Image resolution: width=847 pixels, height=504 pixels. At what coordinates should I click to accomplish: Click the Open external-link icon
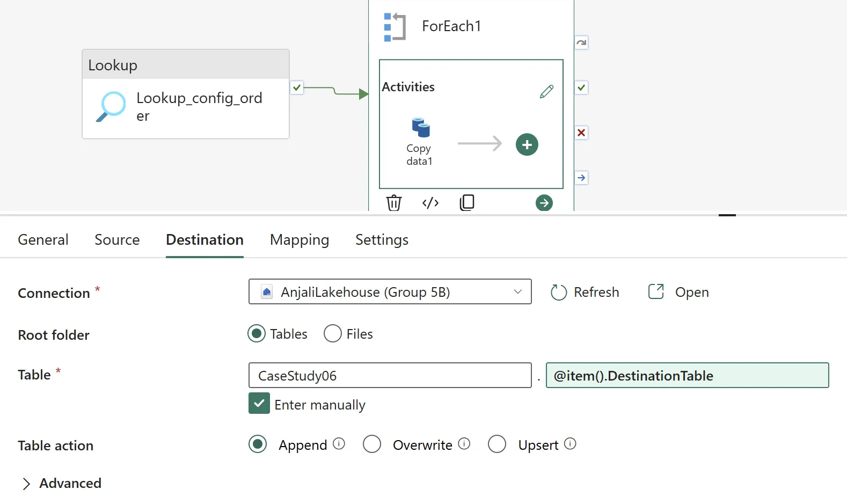656,291
